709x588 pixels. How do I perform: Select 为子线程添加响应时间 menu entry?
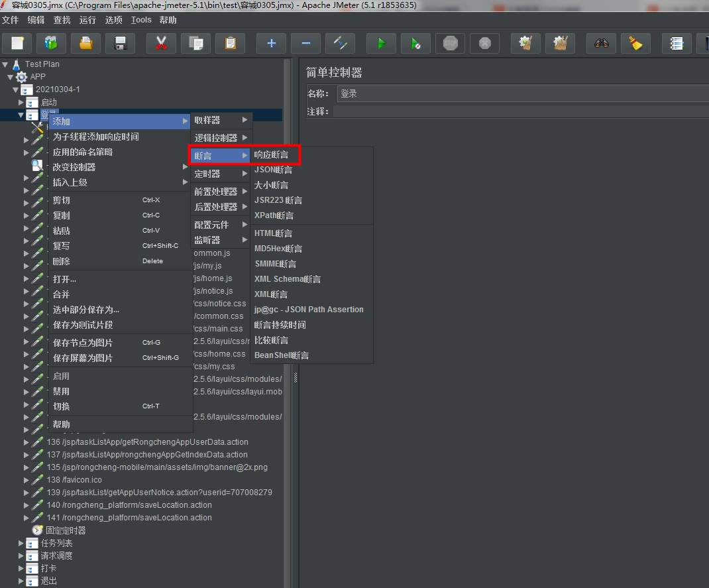(x=120, y=137)
